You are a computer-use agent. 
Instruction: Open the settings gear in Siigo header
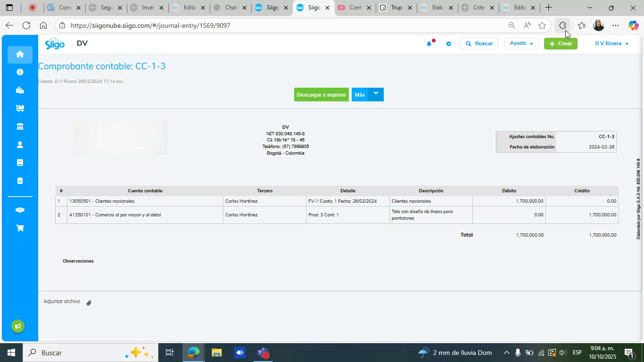448,44
